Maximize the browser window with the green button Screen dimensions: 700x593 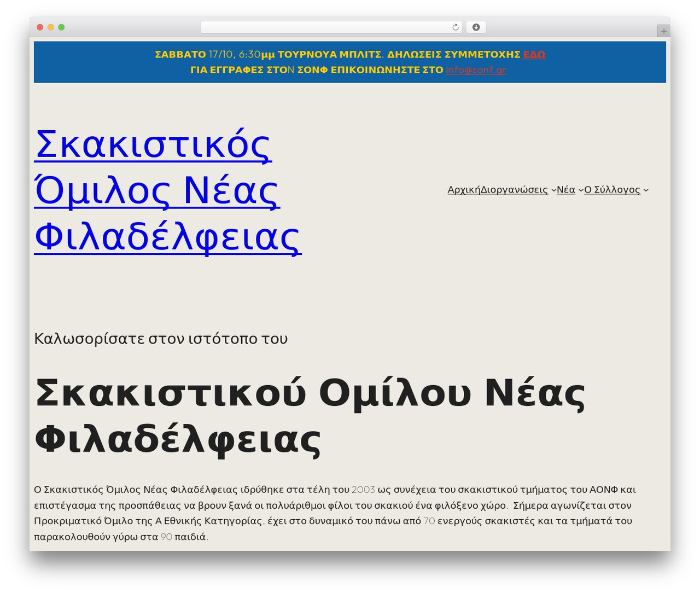coord(61,27)
